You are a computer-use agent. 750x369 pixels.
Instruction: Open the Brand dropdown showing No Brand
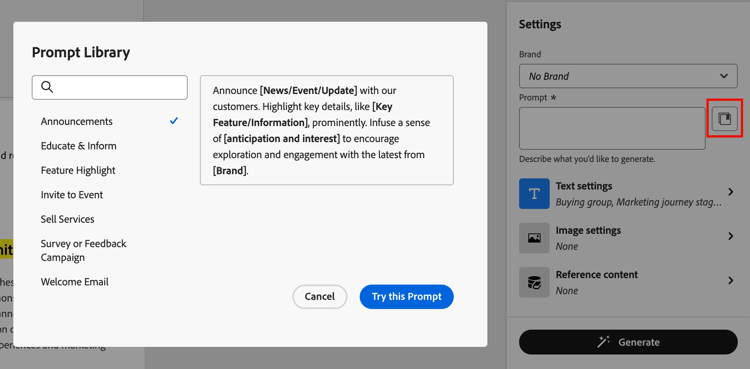tap(628, 76)
